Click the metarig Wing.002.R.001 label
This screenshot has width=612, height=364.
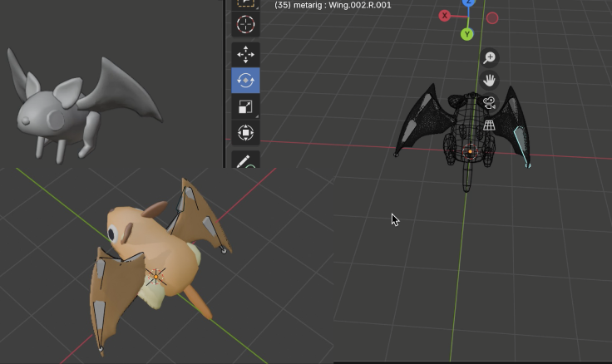(x=333, y=5)
